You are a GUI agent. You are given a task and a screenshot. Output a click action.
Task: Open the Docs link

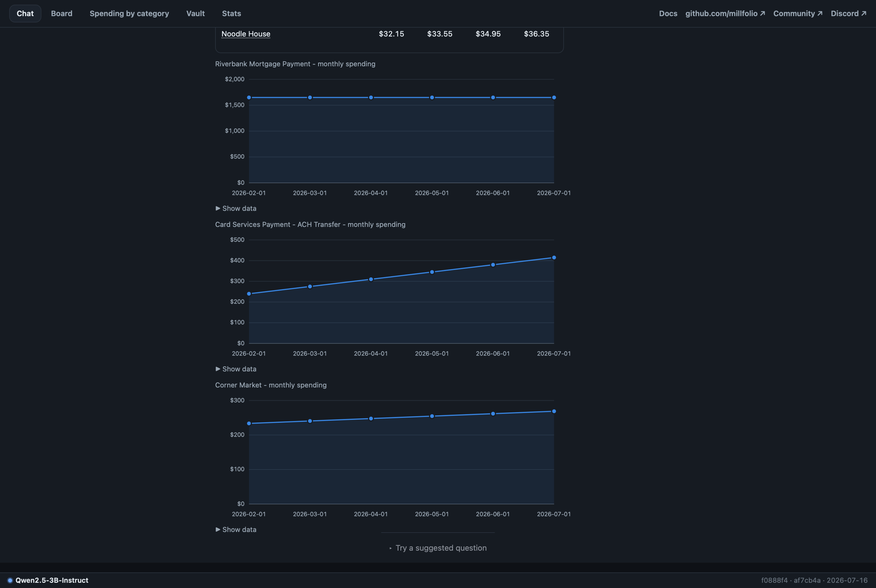point(668,14)
